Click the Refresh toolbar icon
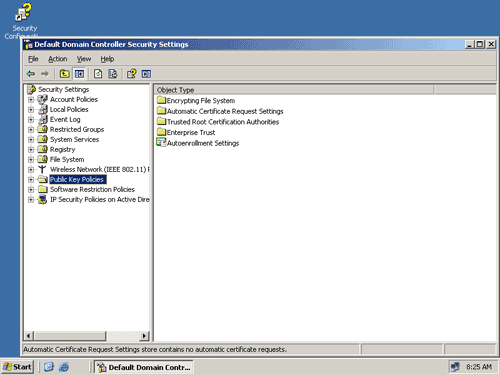500x375 pixels. [98, 74]
